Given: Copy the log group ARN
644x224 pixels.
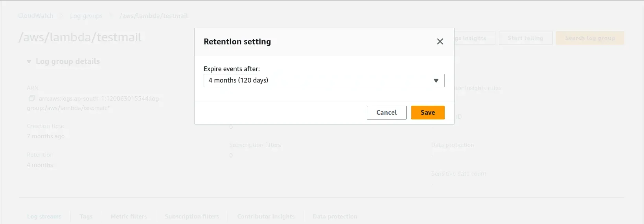Looking at the screenshot, I should tap(31, 98).
